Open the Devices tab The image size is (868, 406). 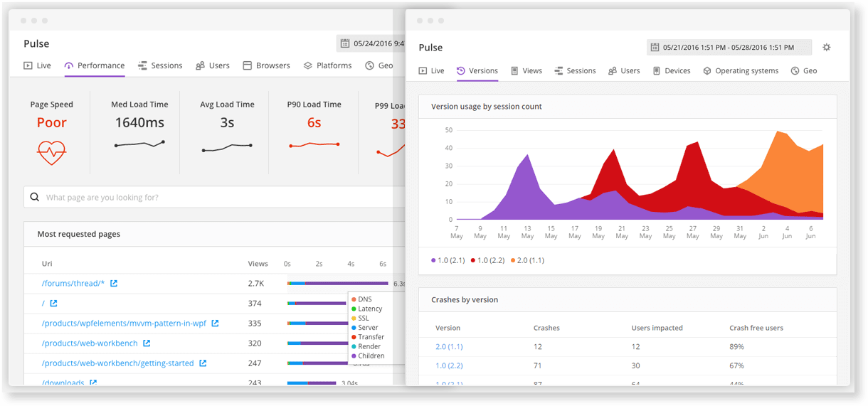[671, 71]
